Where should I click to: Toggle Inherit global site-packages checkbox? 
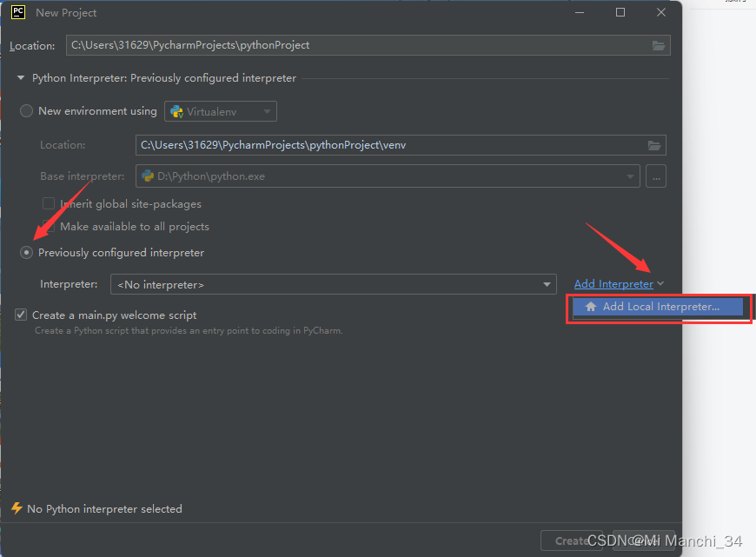(x=48, y=203)
